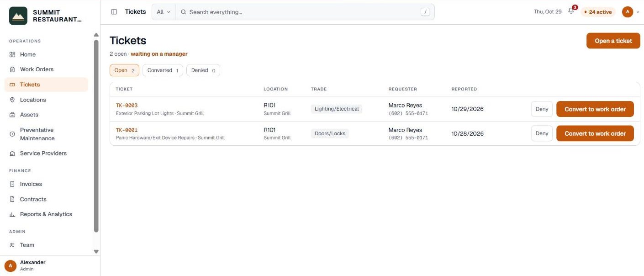Viewport: 644px width, 276px height.
Task: Click the Search everything field
Action: pyautogui.click(x=305, y=12)
